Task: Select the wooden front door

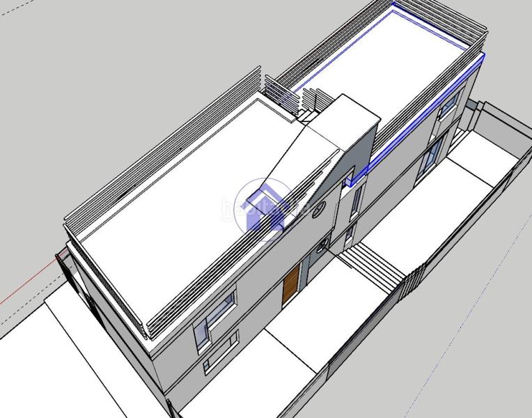Action: 291,284
